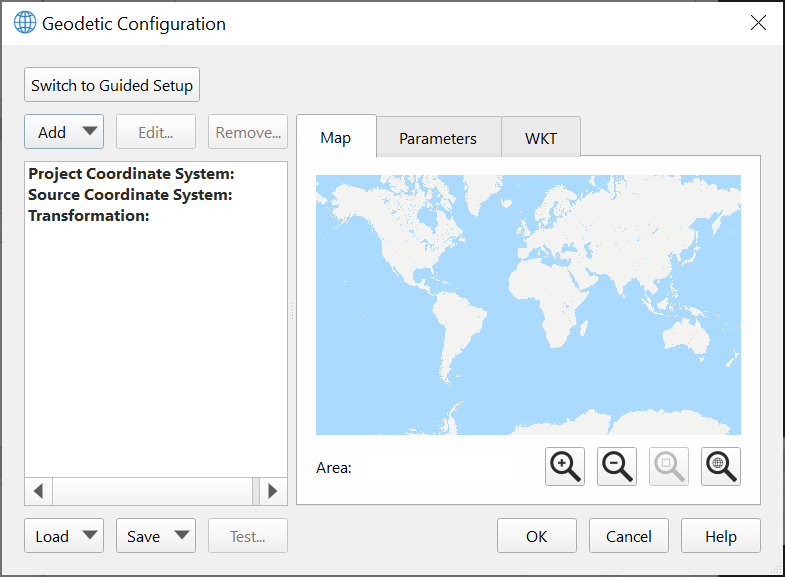Click the zoom out magnifier icon
Screen dimensions: 785x577
[x=617, y=466]
